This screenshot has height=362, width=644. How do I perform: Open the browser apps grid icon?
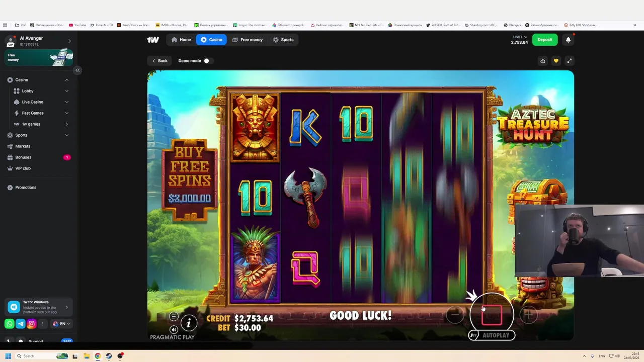click(5, 25)
